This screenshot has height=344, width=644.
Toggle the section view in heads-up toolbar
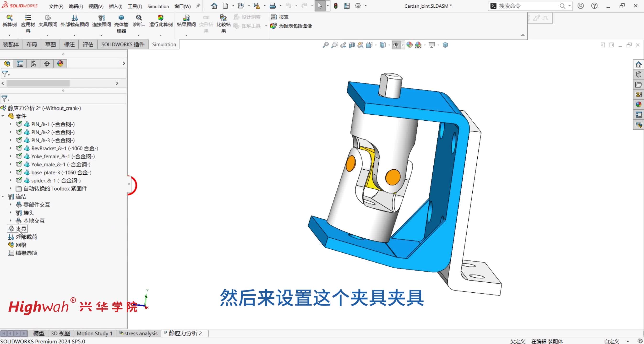click(352, 45)
